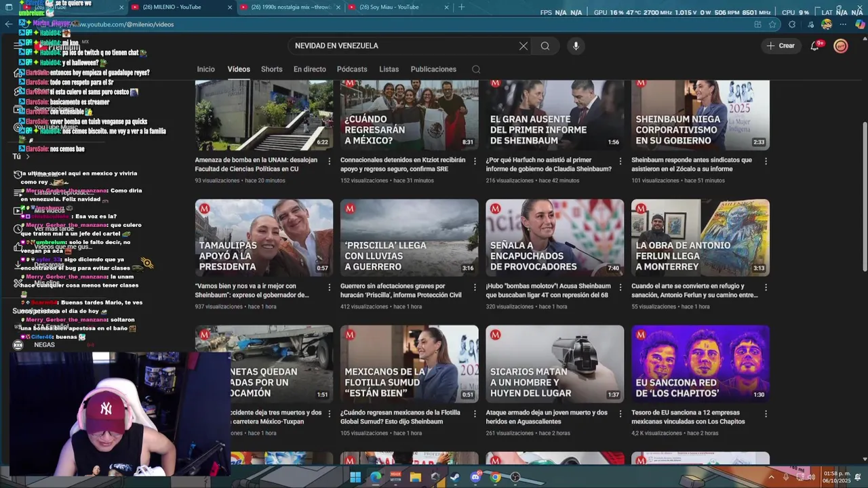Screen dimensions: 868x488
Task: Open options for bombas molotov Sheinbaum video
Action: [620, 287]
